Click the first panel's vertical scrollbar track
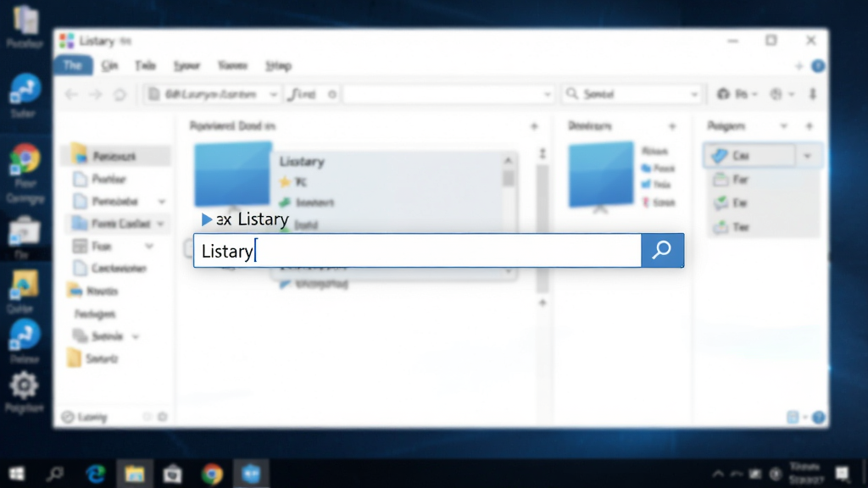 tap(542, 229)
